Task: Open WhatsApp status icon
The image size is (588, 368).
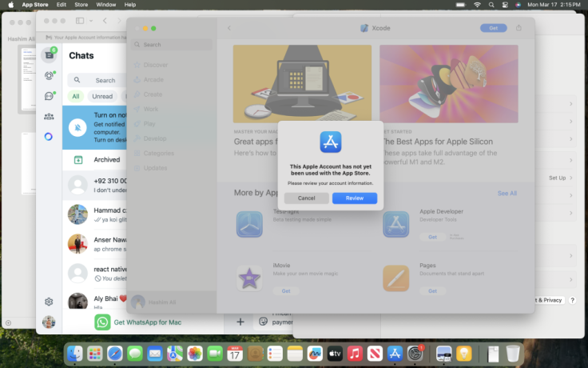Action: (49, 75)
